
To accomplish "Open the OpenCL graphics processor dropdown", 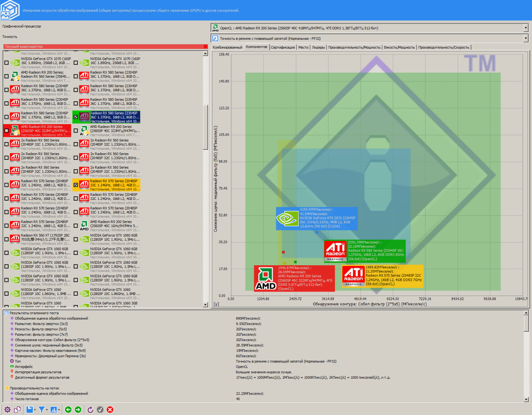I will (525, 28).
